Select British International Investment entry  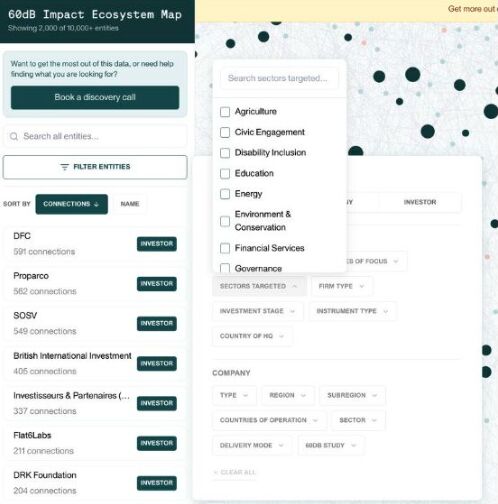point(95,363)
